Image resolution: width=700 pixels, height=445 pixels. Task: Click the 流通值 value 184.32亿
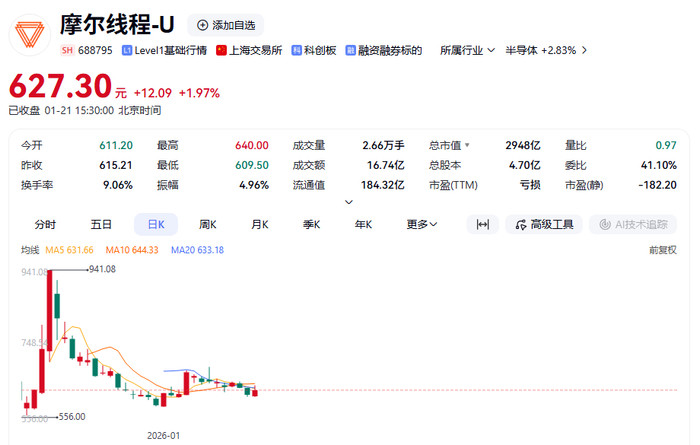tap(383, 185)
